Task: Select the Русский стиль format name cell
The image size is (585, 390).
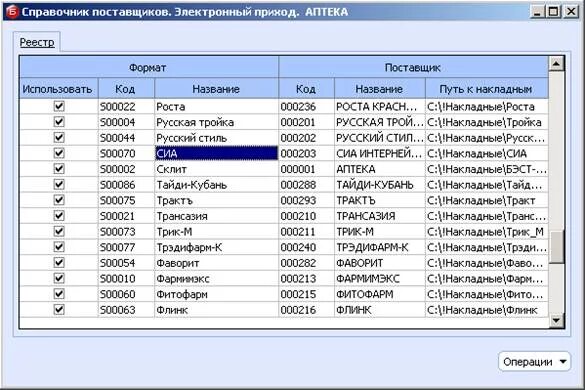Action: (x=216, y=138)
